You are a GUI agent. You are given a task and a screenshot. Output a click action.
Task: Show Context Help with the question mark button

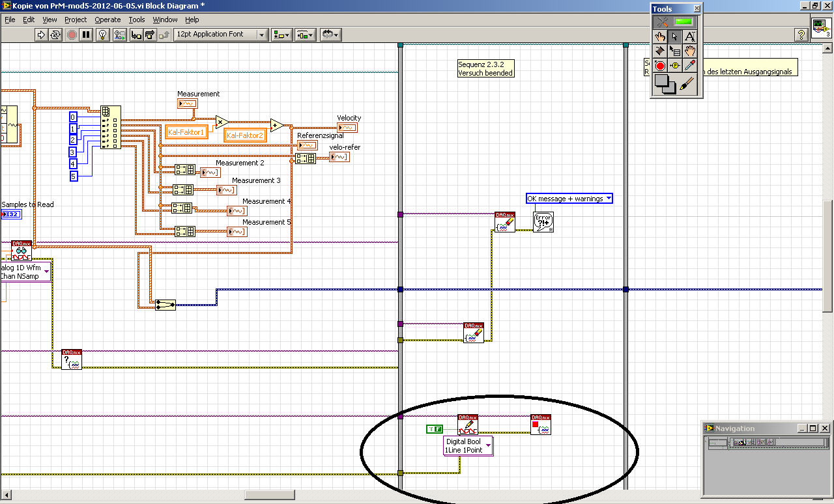click(x=801, y=35)
